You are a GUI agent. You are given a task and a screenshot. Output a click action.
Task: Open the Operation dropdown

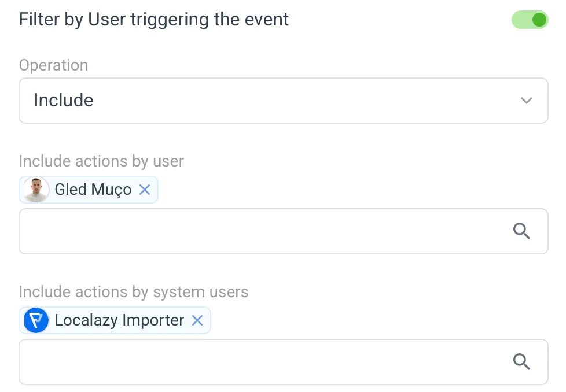(283, 101)
